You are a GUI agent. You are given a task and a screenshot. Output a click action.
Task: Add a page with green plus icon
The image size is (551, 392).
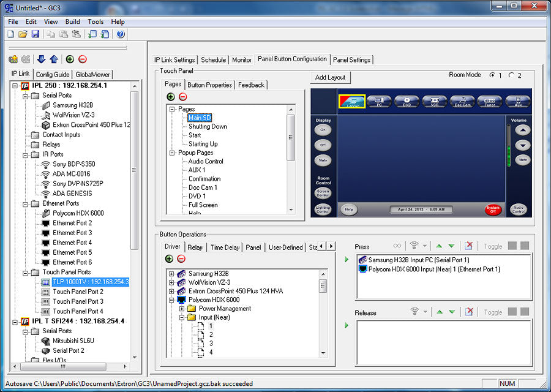tap(171, 97)
